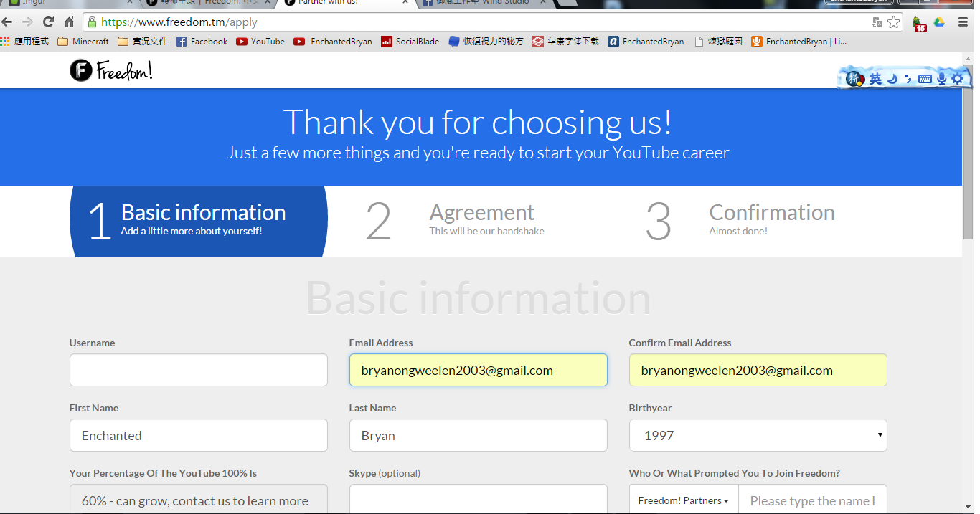Click the Freedom! logo in the header
980x514 pixels.
[111, 70]
